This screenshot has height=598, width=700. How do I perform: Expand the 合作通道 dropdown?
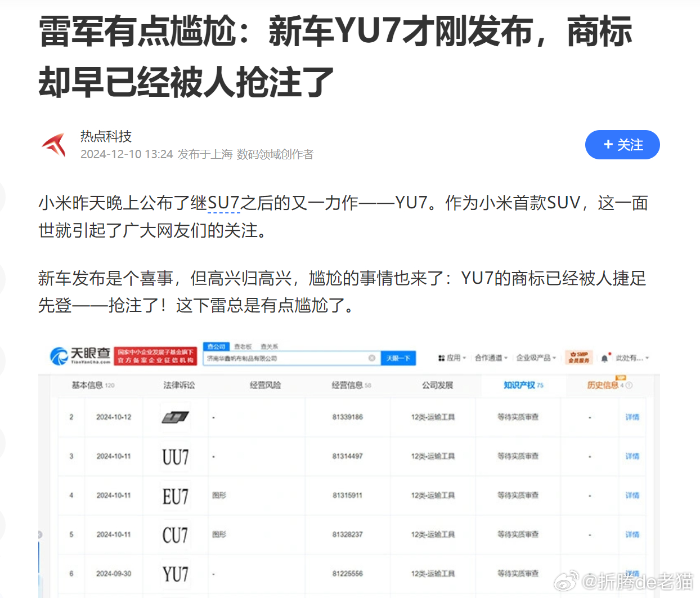490,357
